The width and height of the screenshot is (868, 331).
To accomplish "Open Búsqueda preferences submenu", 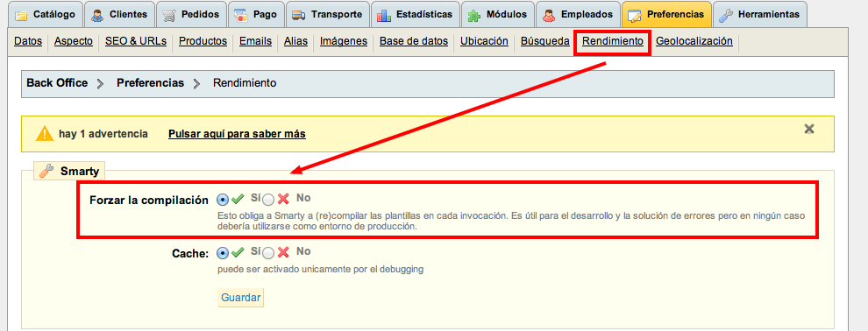I will 545,41.
